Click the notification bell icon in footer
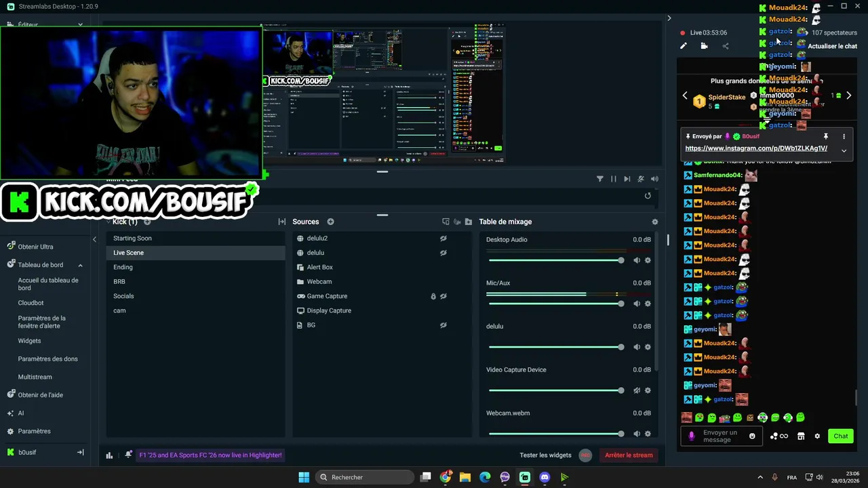The width and height of the screenshot is (868, 488). (x=128, y=455)
